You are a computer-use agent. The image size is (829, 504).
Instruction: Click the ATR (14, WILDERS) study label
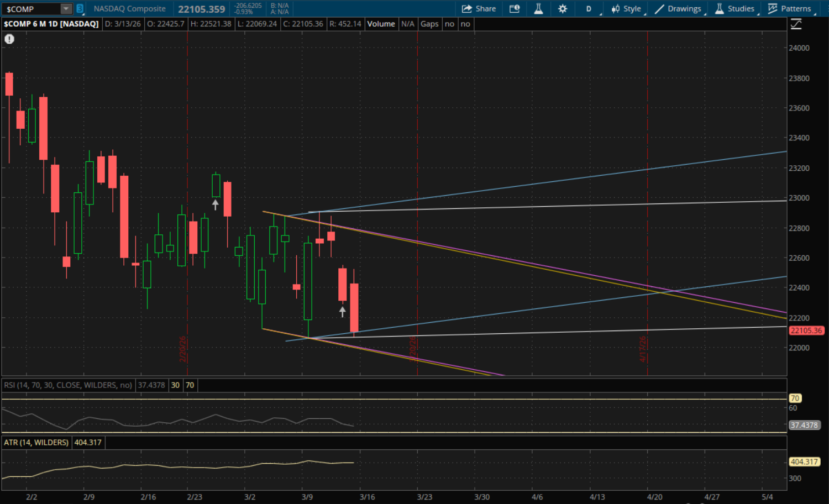tap(36, 443)
